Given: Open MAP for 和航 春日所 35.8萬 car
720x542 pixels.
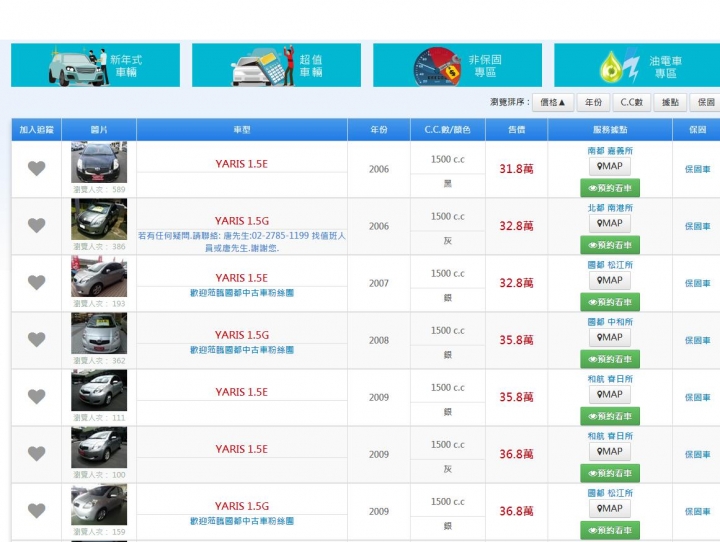Looking at the screenshot, I should point(610,394).
